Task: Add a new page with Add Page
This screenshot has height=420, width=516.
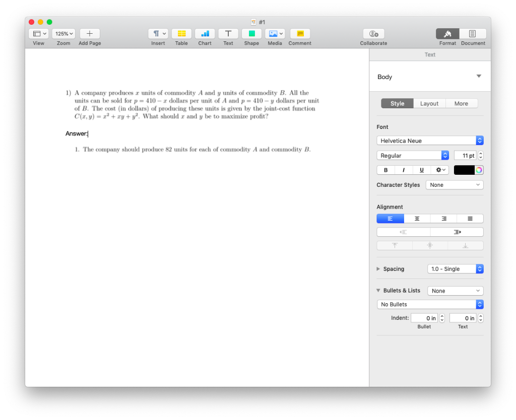Action: 89,34
